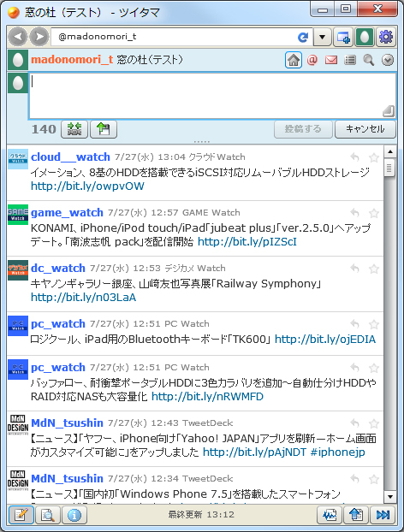The image size is (404, 532).
Task: Expand the round down-arrow menu button
Action: pyautogui.click(x=388, y=60)
